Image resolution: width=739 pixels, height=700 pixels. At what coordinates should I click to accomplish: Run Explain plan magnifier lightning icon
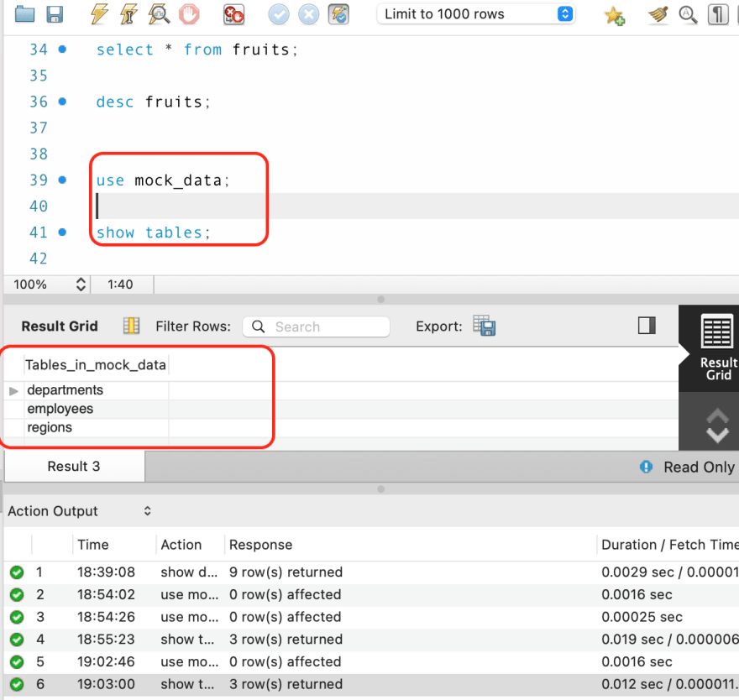click(x=159, y=14)
